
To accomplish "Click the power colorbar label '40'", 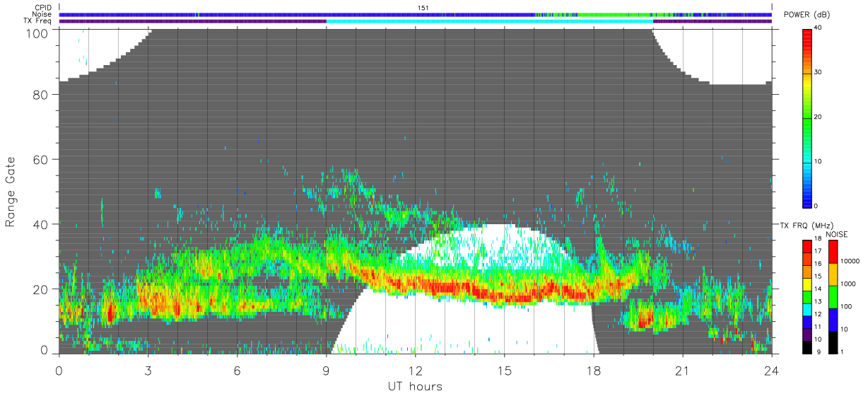I will click(819, 28).
